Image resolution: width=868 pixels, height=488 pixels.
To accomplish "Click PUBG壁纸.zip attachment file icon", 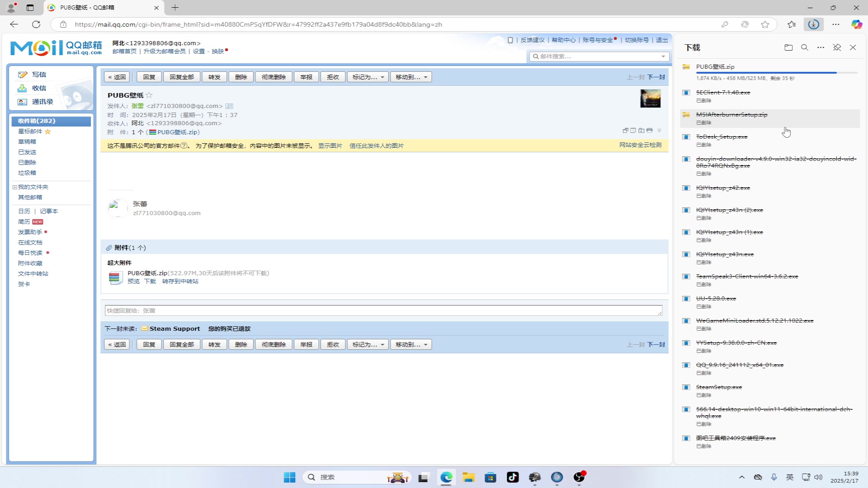I will click(115, 277).
